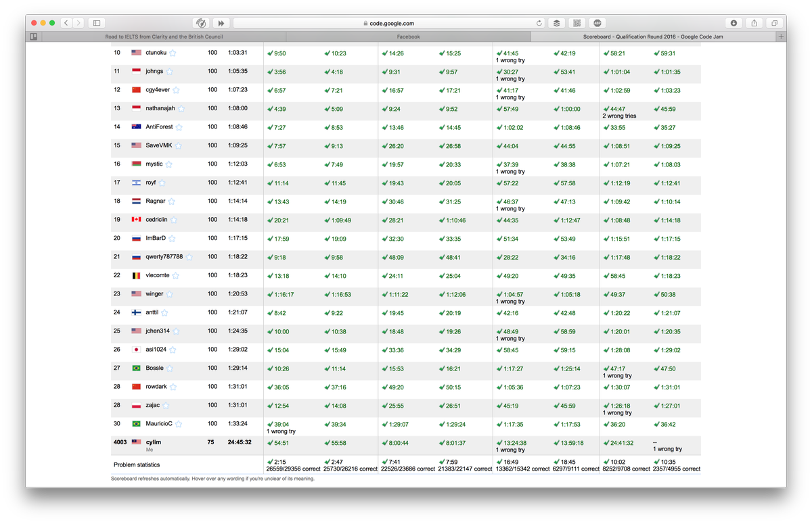Click the QR code extension icon
The image size is (812, 524).
[577, 23]
